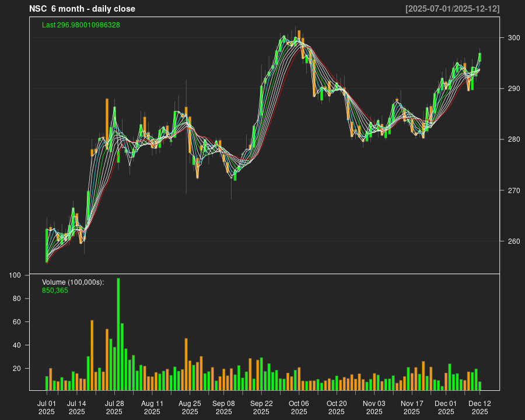
Task: Select the Nov 17 2025 date marker
Action: [412, 407]
